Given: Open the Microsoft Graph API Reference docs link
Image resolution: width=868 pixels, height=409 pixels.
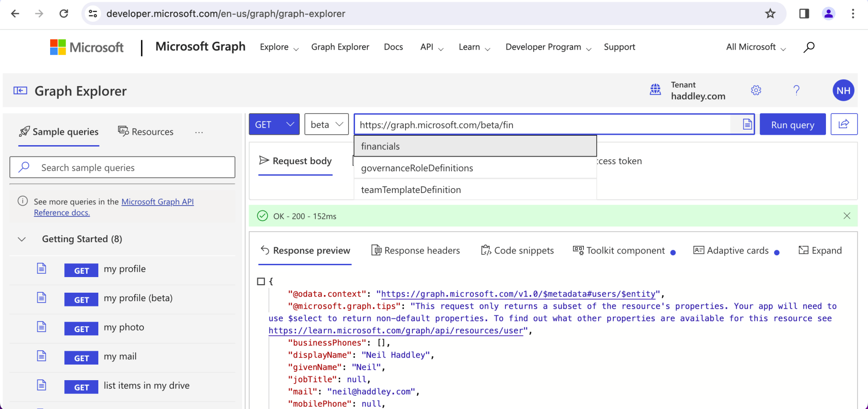Looking at the screenshot, I should point(157,202).
